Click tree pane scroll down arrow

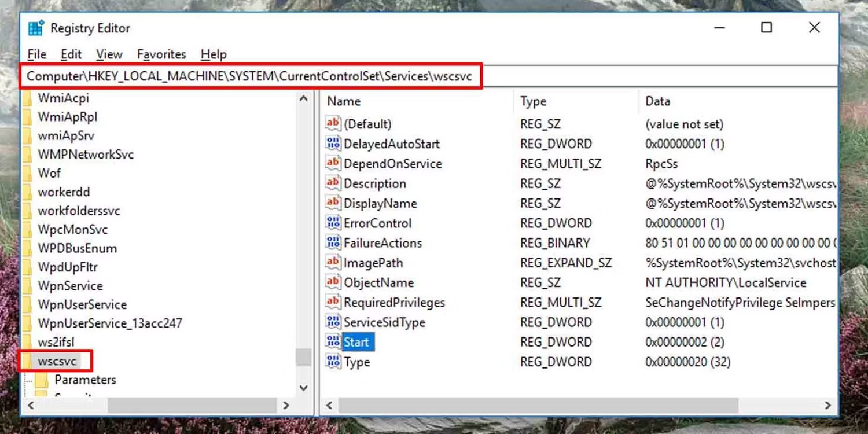point(304,388)
